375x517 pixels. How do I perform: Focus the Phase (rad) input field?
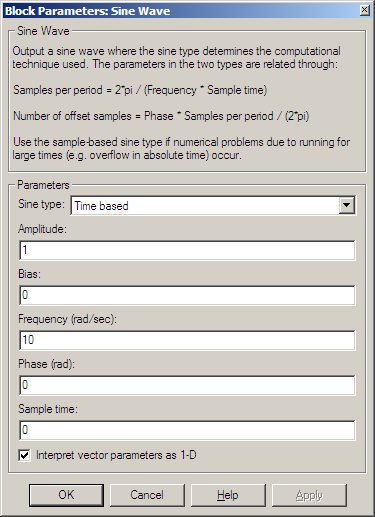[187, 385]
